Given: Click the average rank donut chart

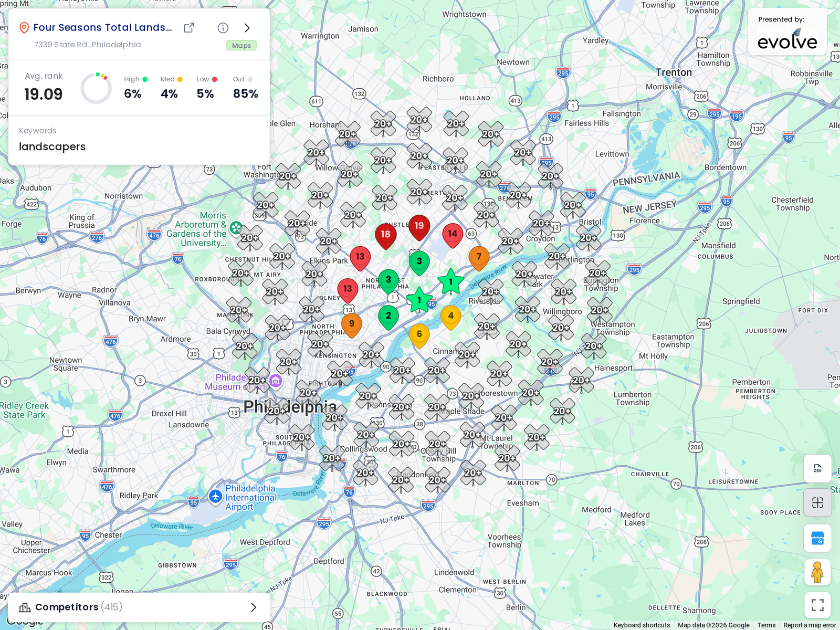Looking at the screenshot, I should tap(96, 88).
